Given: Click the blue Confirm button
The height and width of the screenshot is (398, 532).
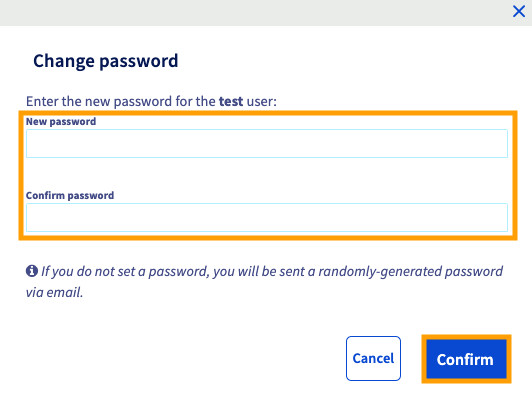Looking at the screenshot, I should pyautogui.click(x=466, y=359).
